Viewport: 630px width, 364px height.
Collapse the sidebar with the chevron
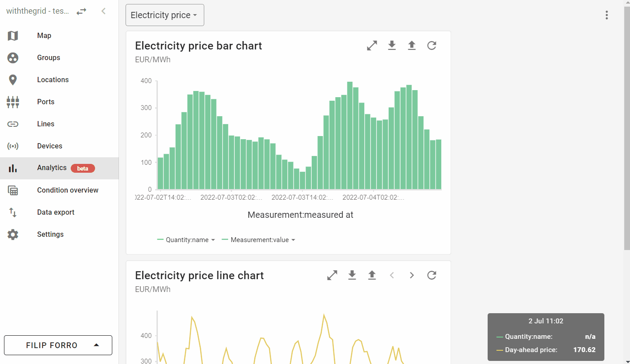point(103,11)
